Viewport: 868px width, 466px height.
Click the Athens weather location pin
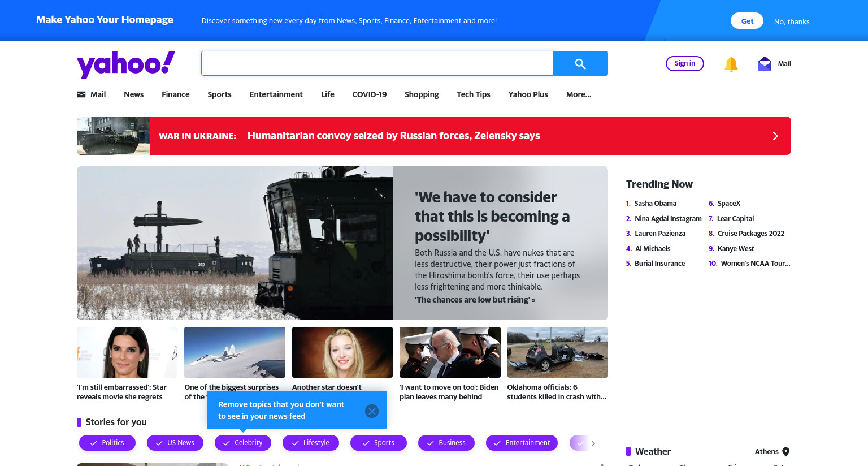[785, 451]
